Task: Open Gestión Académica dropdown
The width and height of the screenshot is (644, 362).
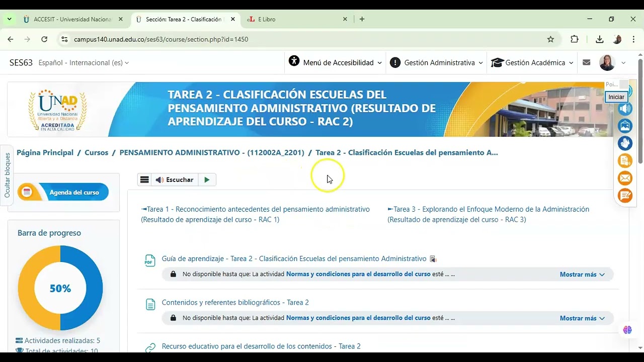Action: coord(533,63)
